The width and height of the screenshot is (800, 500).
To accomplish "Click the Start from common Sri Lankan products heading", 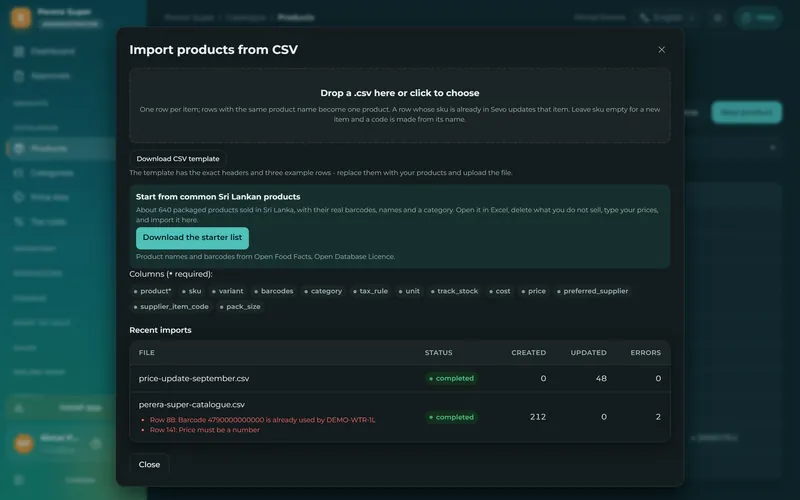I will (x=218, y=197).
